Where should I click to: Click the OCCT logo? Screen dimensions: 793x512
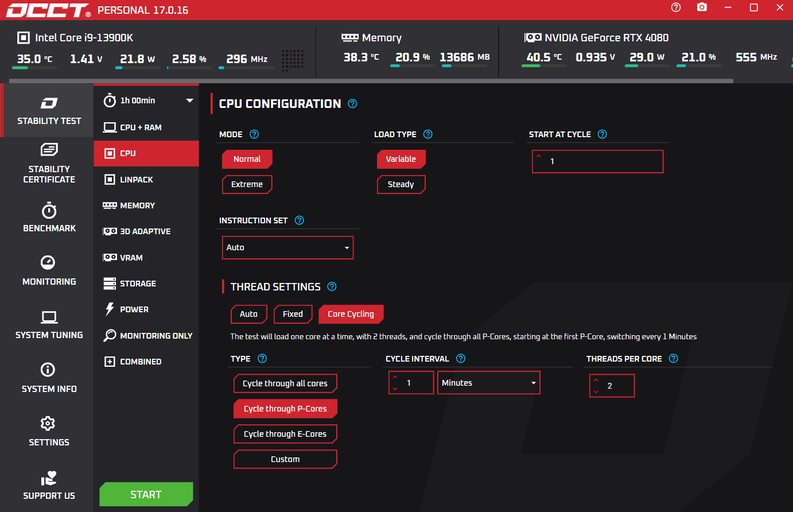point(48,10)
